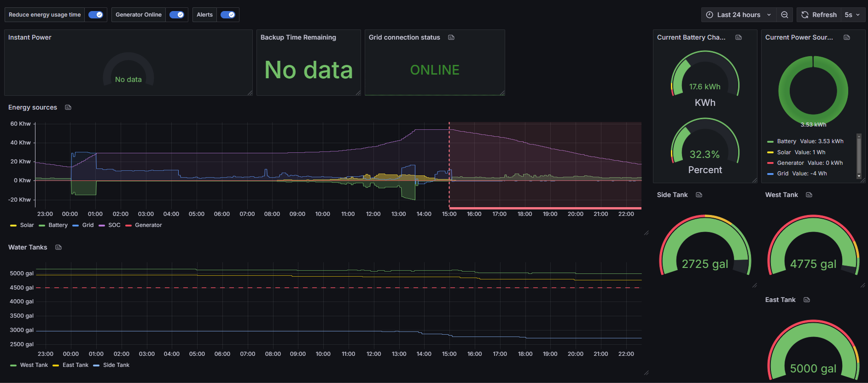Open Water Tanks panel description icon

pyautogui.click(x=58, y=247)
